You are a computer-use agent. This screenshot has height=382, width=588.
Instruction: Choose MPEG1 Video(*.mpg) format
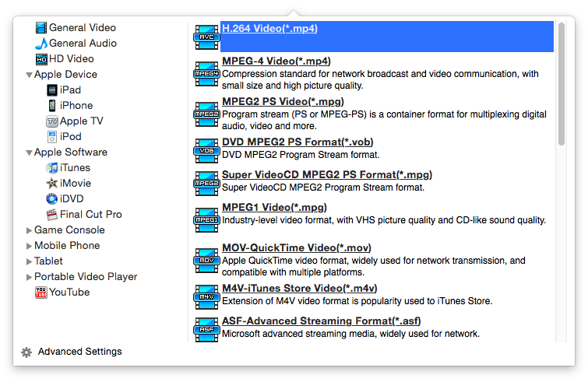pos(274,207)
